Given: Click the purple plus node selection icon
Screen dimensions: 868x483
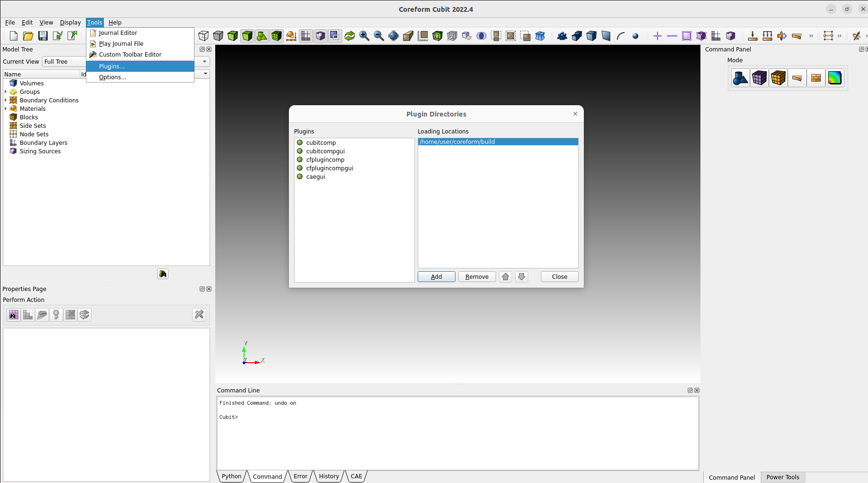Looking at the screenshot, I should 657,36.
